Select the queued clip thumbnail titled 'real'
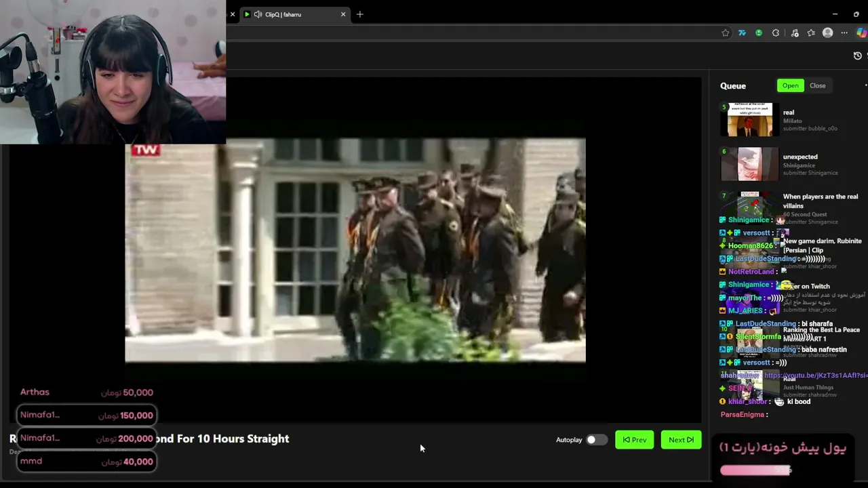868x488 pixels. (x=749, y=120)
